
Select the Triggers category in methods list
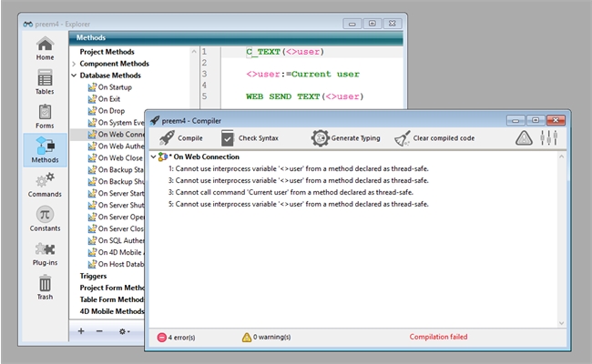tap(94, 276)
